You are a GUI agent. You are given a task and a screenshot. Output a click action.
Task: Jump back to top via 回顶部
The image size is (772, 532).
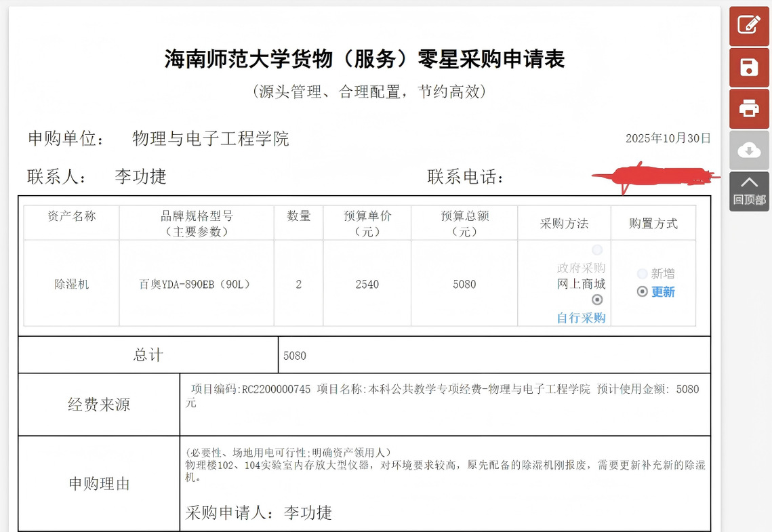748,191
